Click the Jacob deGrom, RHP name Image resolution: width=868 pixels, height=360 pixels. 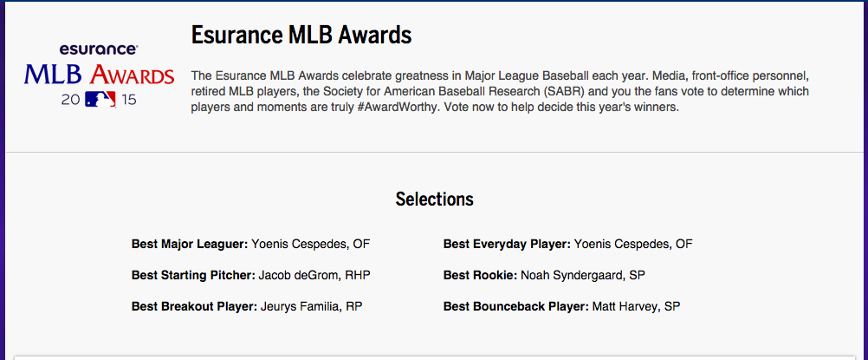314,275
